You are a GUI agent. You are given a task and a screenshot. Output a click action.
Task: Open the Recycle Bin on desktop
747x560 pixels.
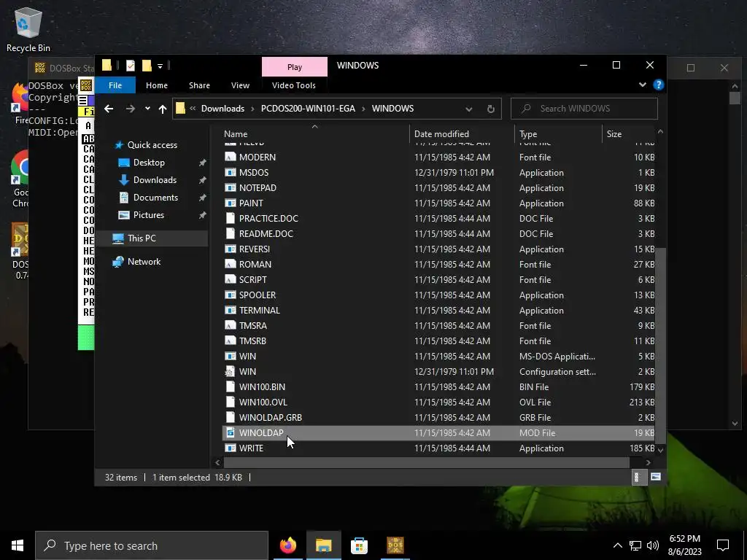point(28,29)
